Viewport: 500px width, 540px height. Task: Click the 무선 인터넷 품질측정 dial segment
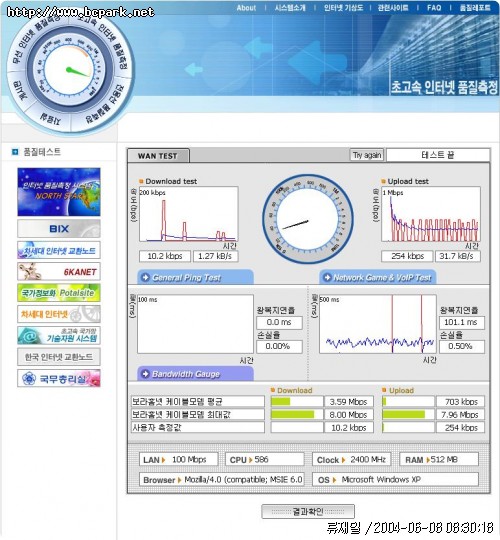(35, 42)
